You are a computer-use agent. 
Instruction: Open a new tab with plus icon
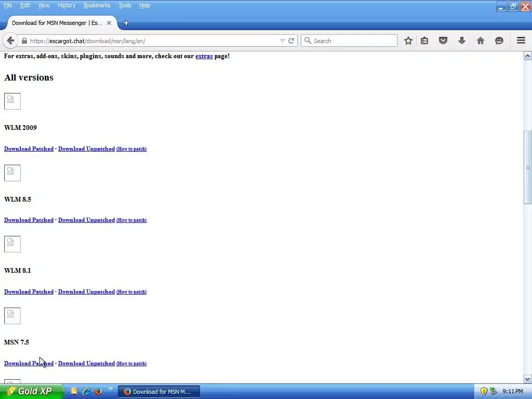click(x=126, y=23)
